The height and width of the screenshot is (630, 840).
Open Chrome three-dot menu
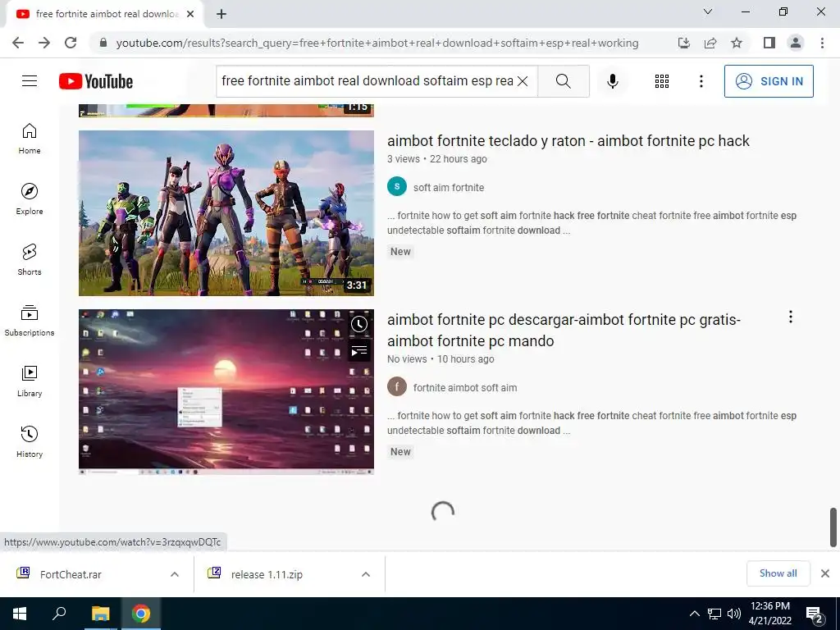pos(822,43)
